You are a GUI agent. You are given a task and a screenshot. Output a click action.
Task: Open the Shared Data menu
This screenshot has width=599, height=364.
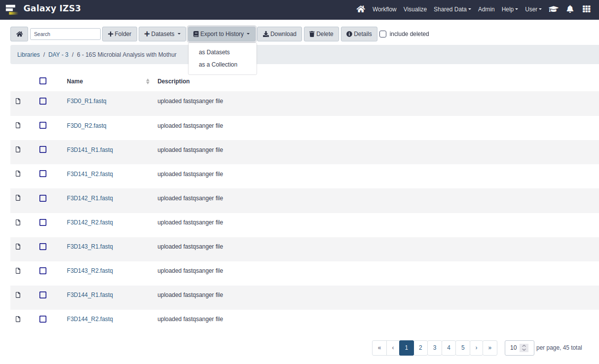click(x=452, y=9)
